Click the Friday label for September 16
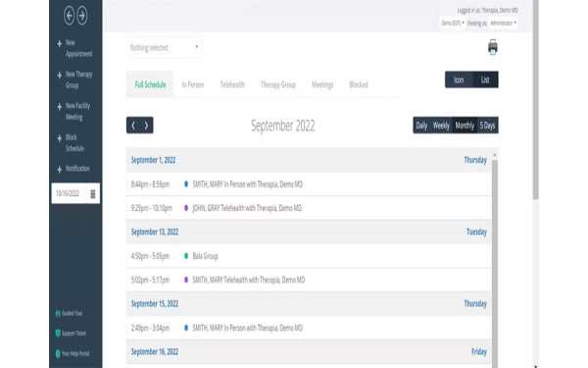Viewport: 588px width, 368px height. (x=479, y=352)
